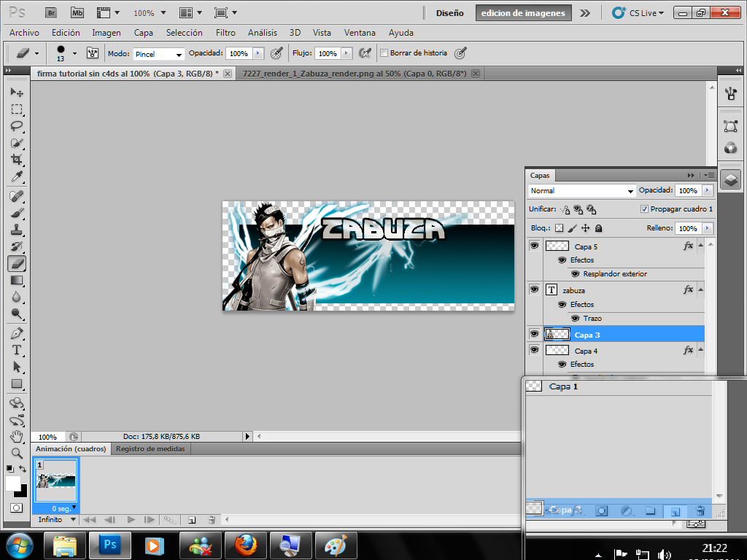Image resolution: width=747 pixels, height=560 pixels.
Task: Open Flujo slider arrow
Action: tap(347, 53)
